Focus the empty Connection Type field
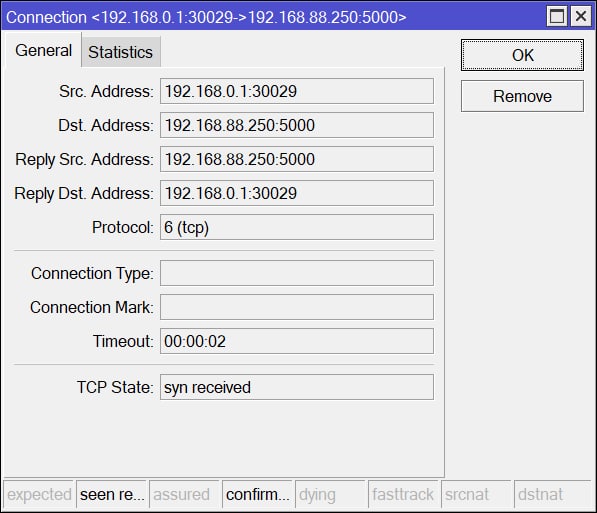 click(297, 273)
